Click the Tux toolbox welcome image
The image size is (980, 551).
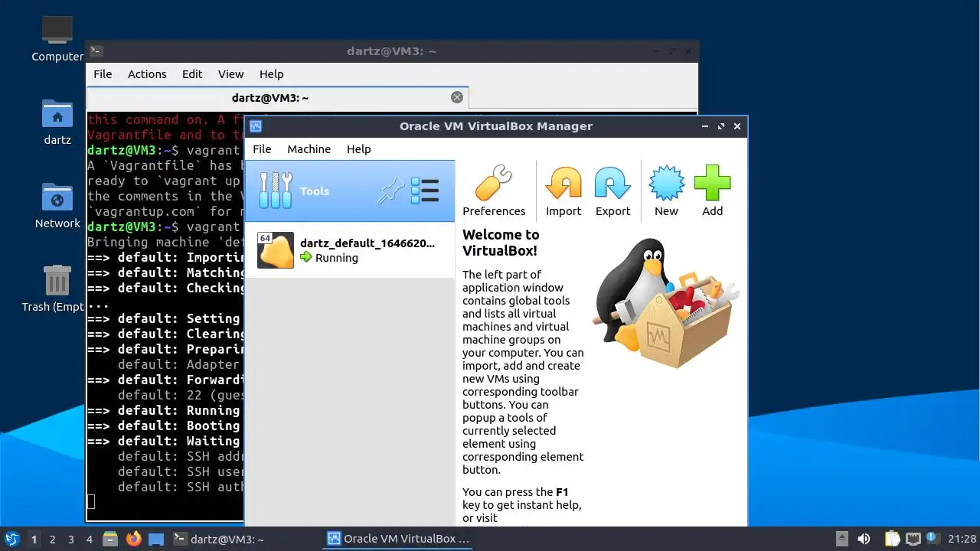click(665, 303)
